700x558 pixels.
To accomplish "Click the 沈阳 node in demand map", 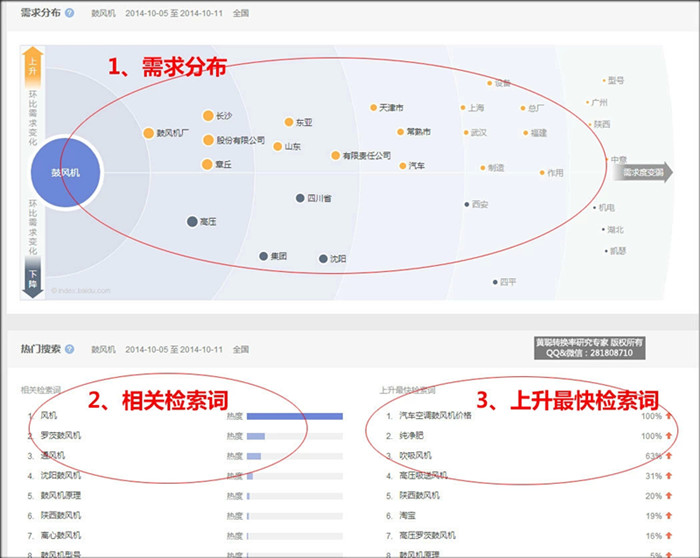I will point(323,258).
